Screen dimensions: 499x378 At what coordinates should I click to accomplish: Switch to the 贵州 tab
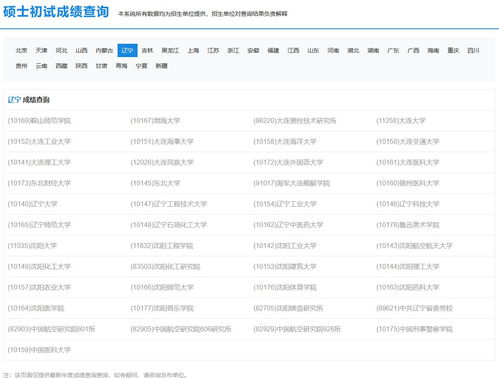pos(21,66)
